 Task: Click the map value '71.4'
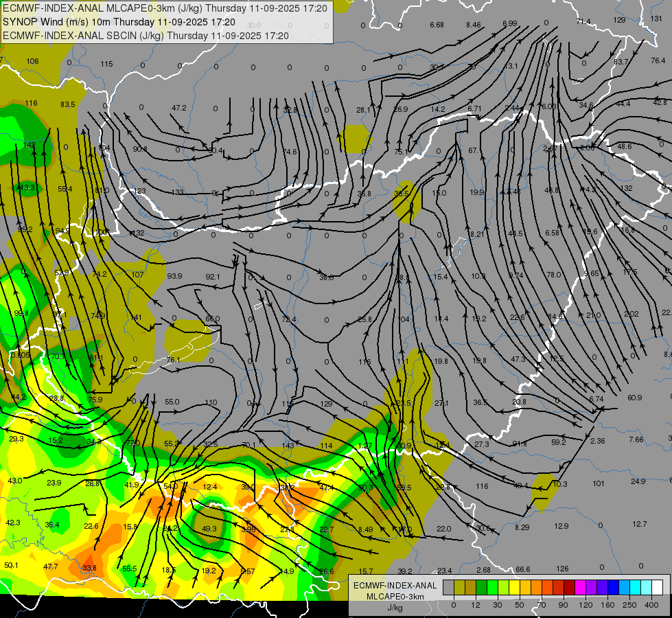583,21
